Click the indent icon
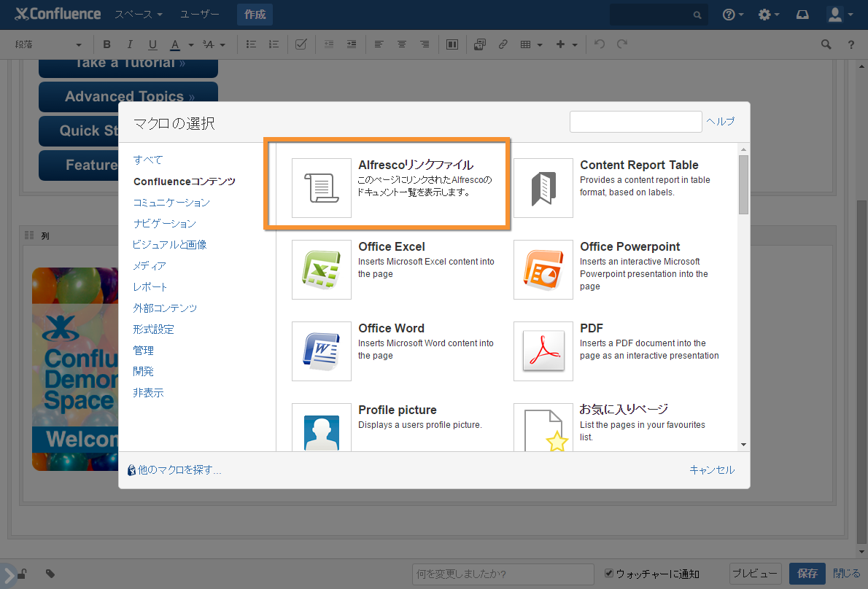 pos(352,44)
